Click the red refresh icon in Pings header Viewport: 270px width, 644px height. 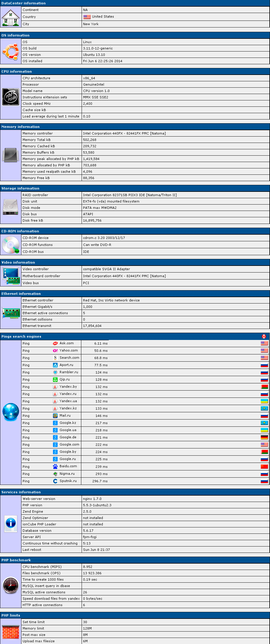264,336
